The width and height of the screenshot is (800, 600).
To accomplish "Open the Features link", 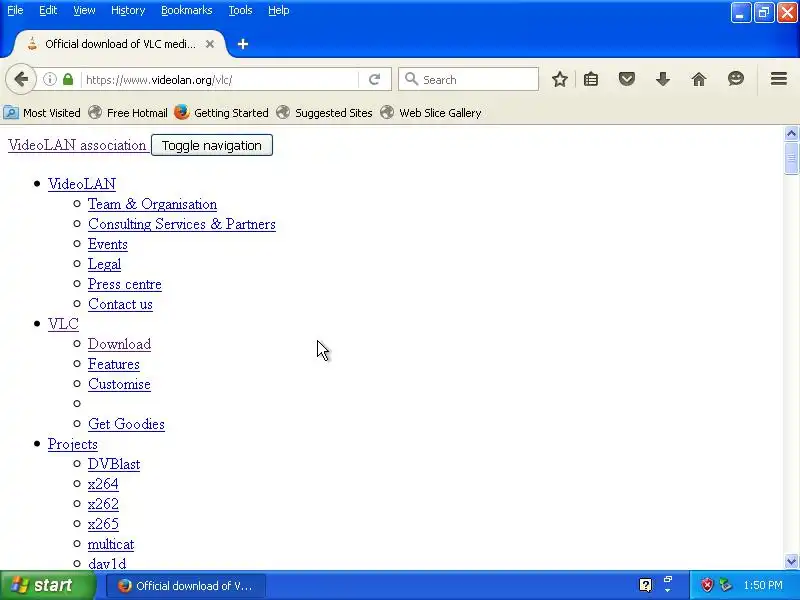I will [113, 364].
